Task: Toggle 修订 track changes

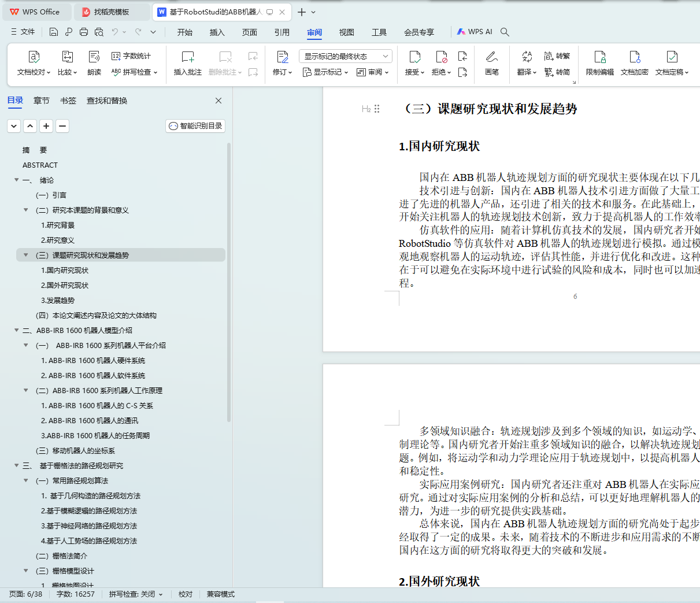Action: coord(282,64)
